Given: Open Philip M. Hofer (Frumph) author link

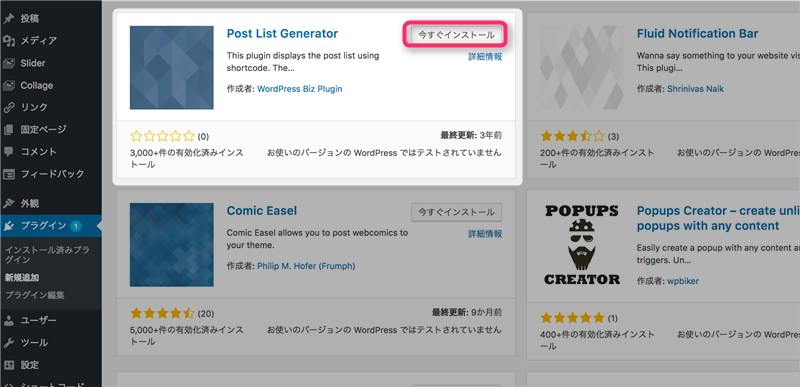Looking at the screenshot, I should click(x=306, y=266).
